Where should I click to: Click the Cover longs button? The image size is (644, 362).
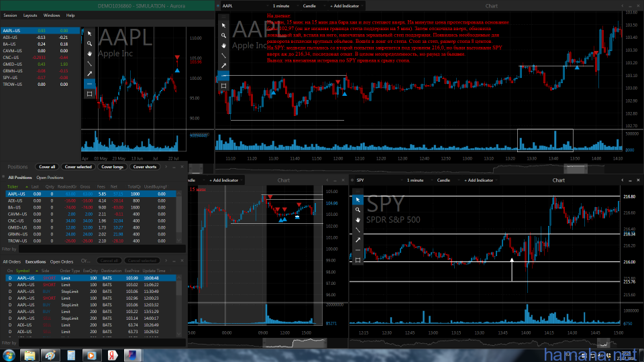[x=112, y=167]
